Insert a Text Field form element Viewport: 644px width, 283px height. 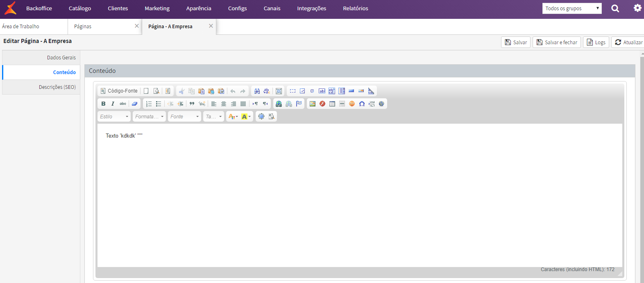point(322,91)
